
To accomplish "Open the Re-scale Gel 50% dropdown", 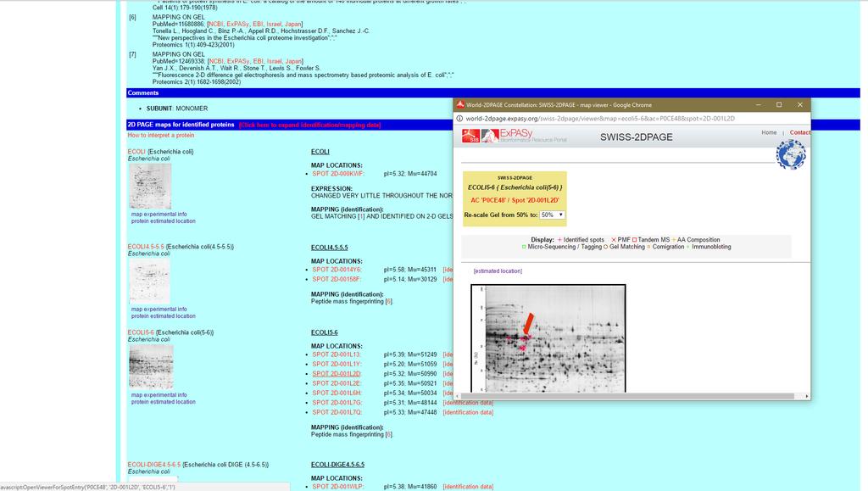I will pyautogui.click(x=552, y=215).
